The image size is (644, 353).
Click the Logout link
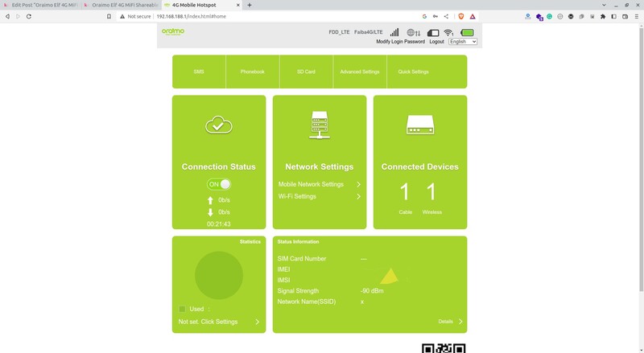436,42
